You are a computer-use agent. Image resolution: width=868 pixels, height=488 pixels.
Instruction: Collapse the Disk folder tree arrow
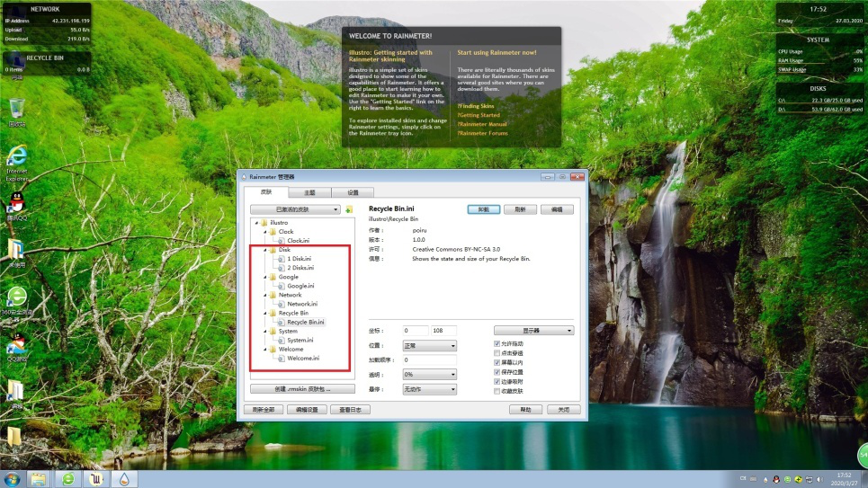point(265,250)
